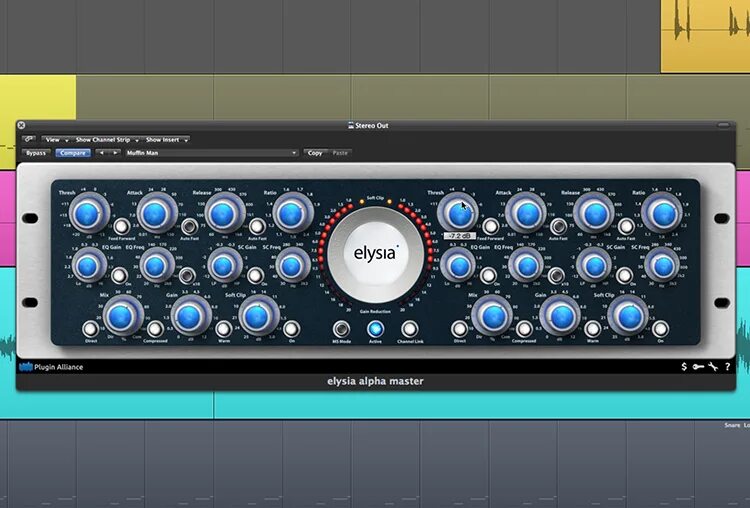The width and height of the screenshot is (750, 508).
Task: Select the yellow audio clip in arrange window
Action: (x=705, y=36)
